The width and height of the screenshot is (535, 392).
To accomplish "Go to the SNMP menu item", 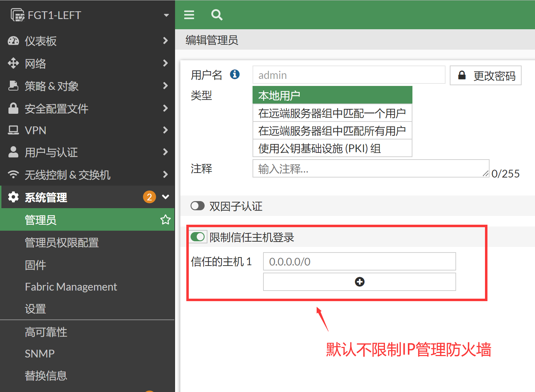I will 40,354.
